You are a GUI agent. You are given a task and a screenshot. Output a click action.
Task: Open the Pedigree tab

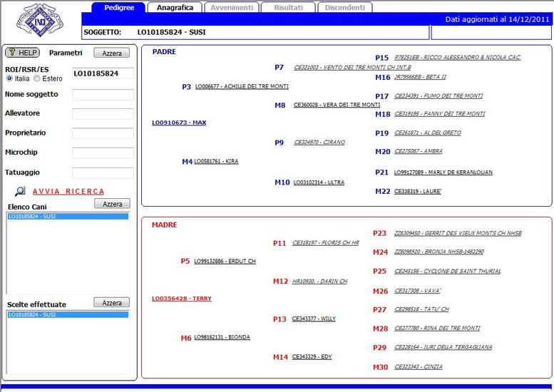click(x=118, y=8)
